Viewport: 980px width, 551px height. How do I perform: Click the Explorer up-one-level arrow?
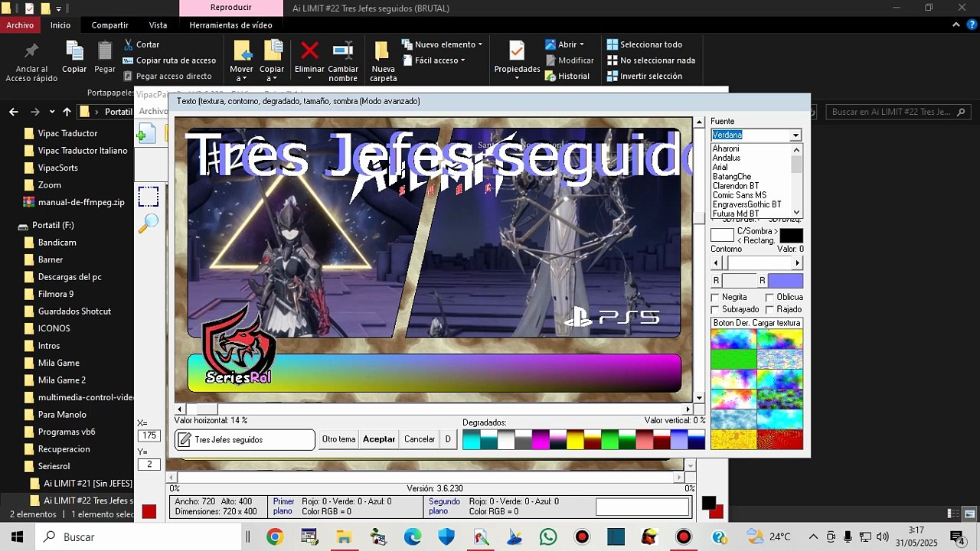tap(67, 112)
